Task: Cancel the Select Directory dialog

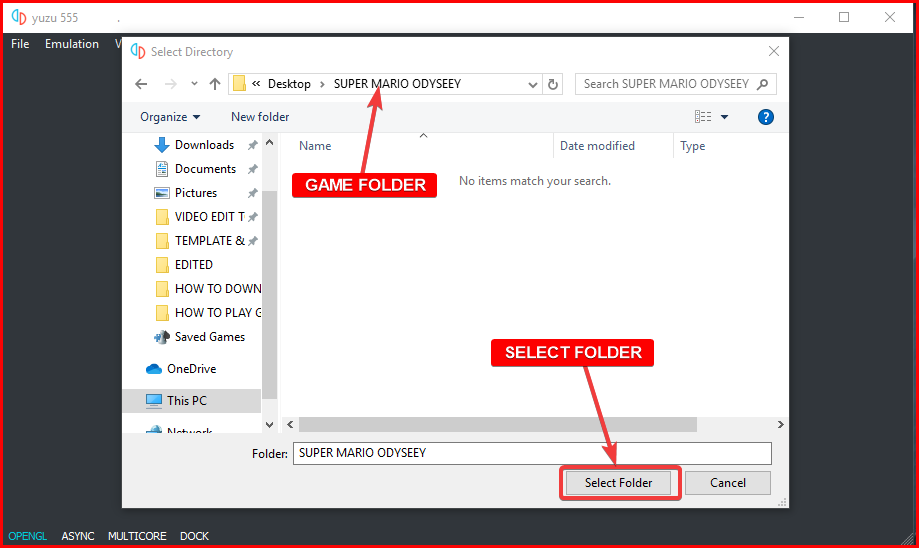Action: point(728,483)
